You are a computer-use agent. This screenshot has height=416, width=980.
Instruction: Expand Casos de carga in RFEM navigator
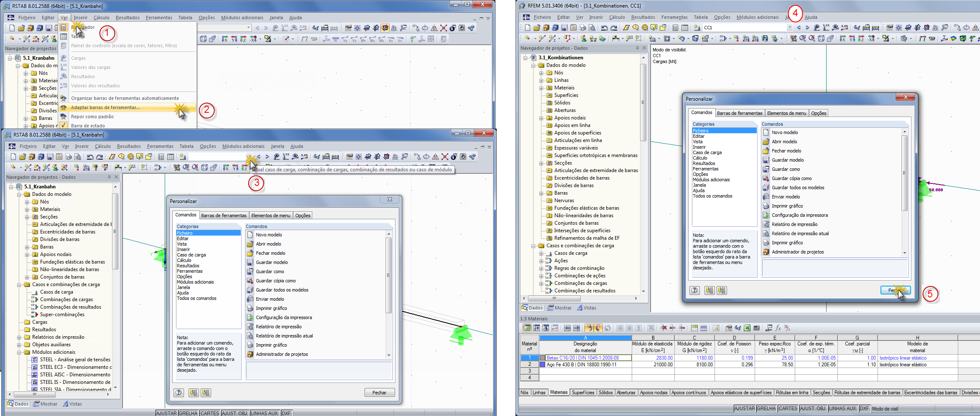pos(541,253)
